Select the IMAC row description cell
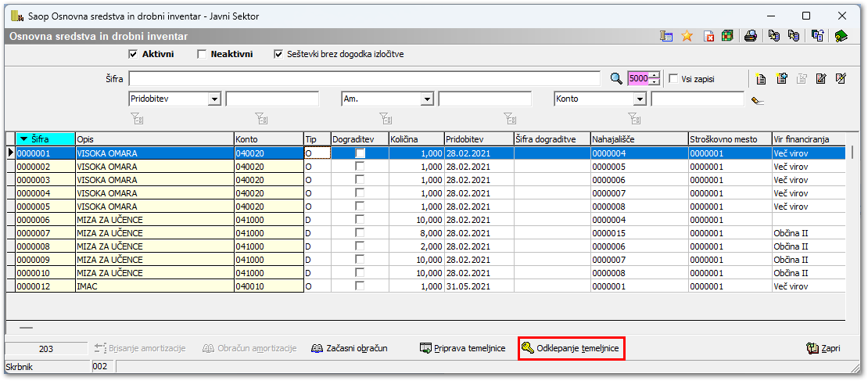This screenshot has width=868, height=381. click(155, 286)
